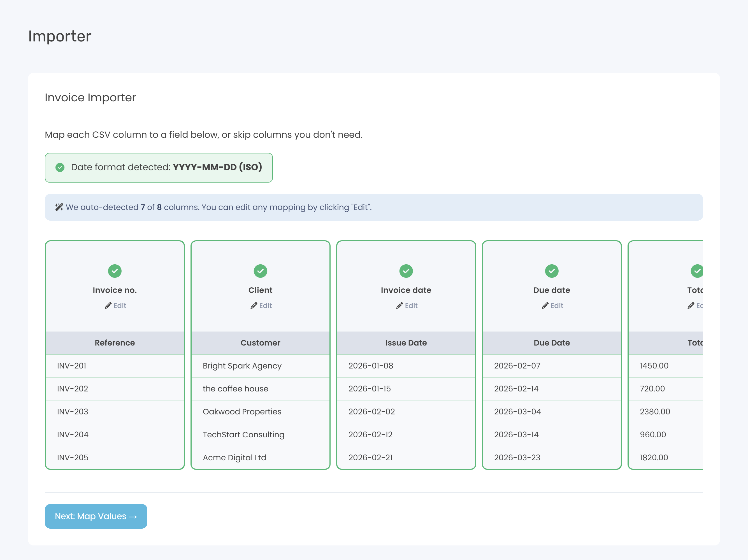Select the Reference column header
Screen dimensions: 748x560
115,343
